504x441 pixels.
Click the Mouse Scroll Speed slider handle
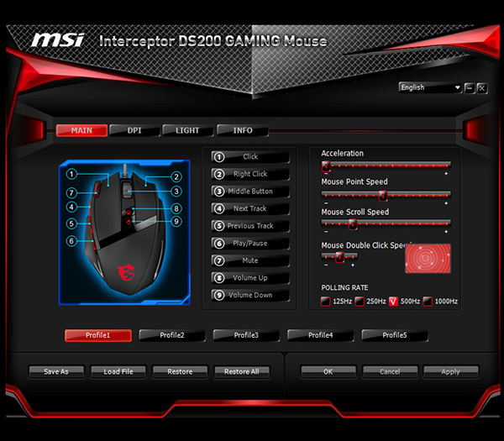pyautogui.click(x=353, y=224)
